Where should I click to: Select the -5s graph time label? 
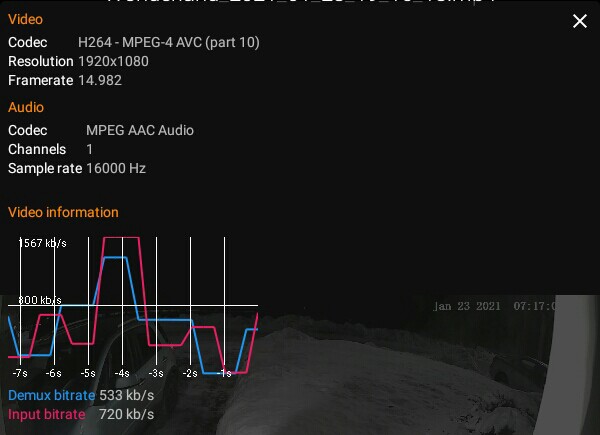tap(88, 373)
